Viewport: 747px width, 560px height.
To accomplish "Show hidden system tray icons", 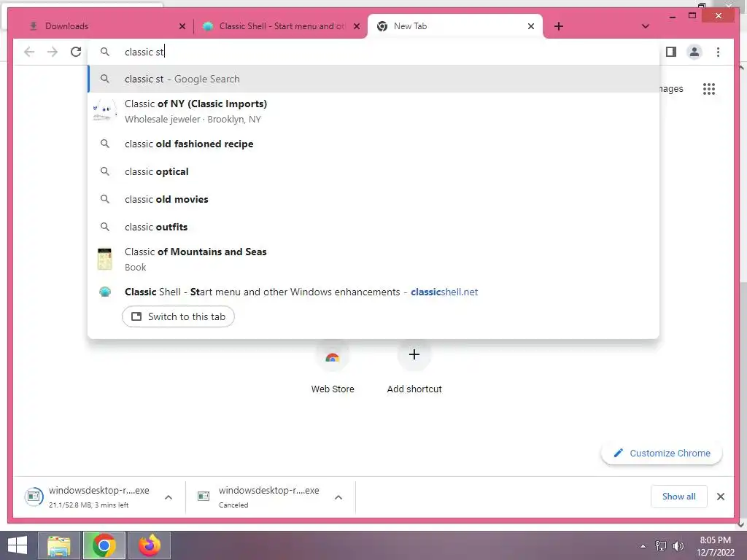I will coord(643,546).
